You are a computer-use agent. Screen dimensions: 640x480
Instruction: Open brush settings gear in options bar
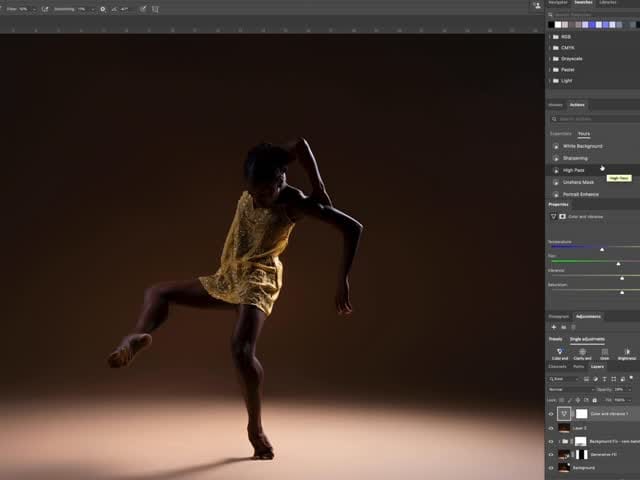pyautogui.click(x=103, y=9)
